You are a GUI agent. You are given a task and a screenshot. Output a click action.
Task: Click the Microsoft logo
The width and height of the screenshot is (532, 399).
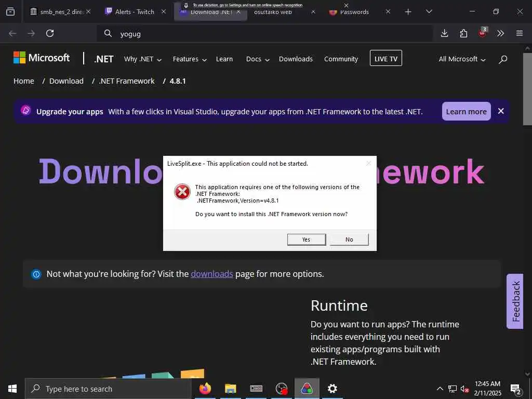pyautogui.click(x=42, y=58)
